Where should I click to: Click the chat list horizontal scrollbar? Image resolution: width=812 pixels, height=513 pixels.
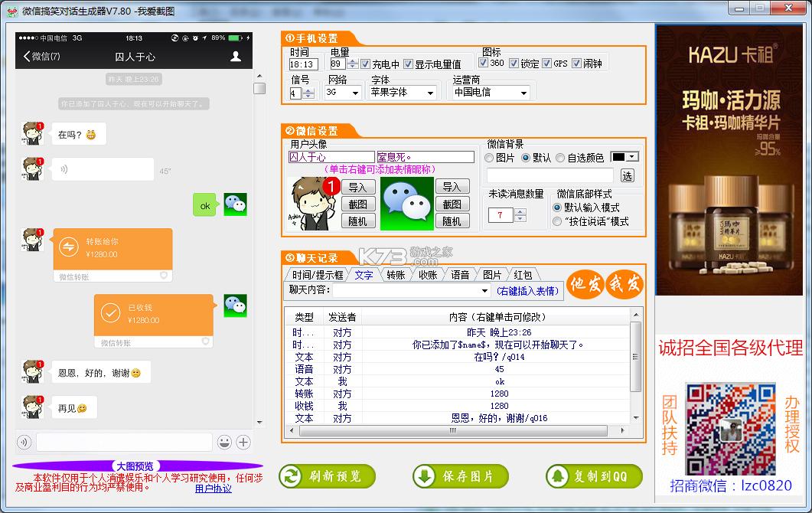coord(456,430)
